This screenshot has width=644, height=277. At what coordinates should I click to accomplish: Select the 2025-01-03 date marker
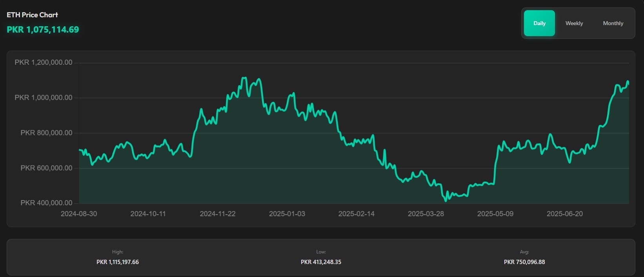coord(287,214)
